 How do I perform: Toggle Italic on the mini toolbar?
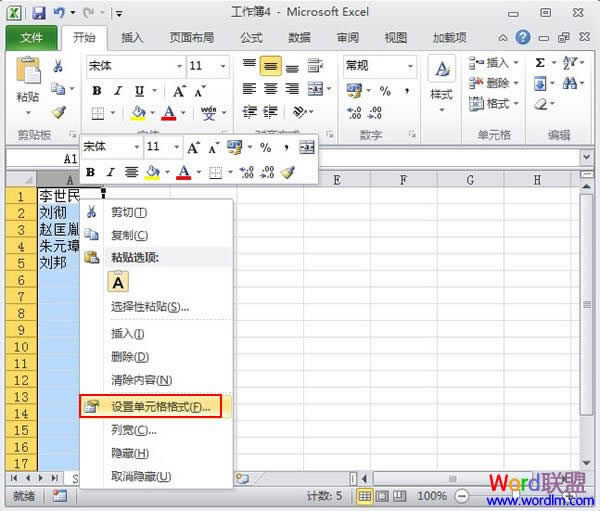111,172
